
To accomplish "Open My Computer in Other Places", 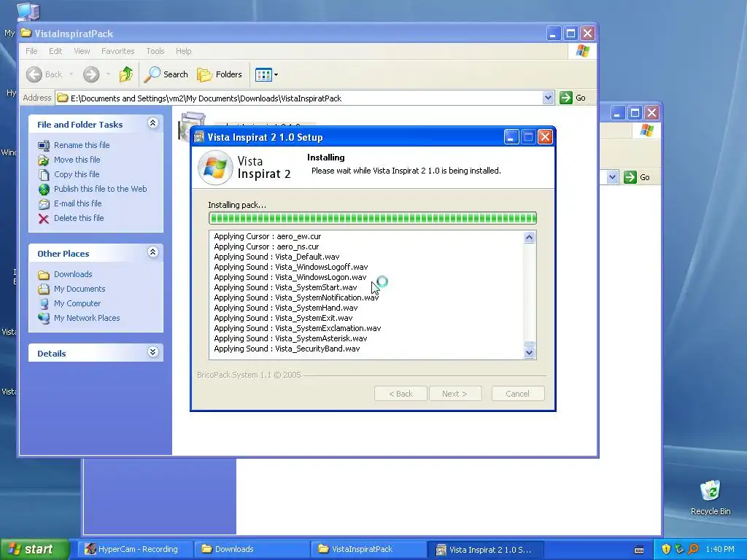I will click(x=77, y=303).
